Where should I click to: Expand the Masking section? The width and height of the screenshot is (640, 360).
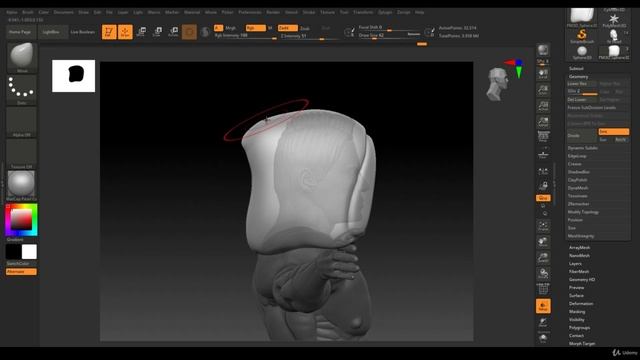click(x=577, y=311)
